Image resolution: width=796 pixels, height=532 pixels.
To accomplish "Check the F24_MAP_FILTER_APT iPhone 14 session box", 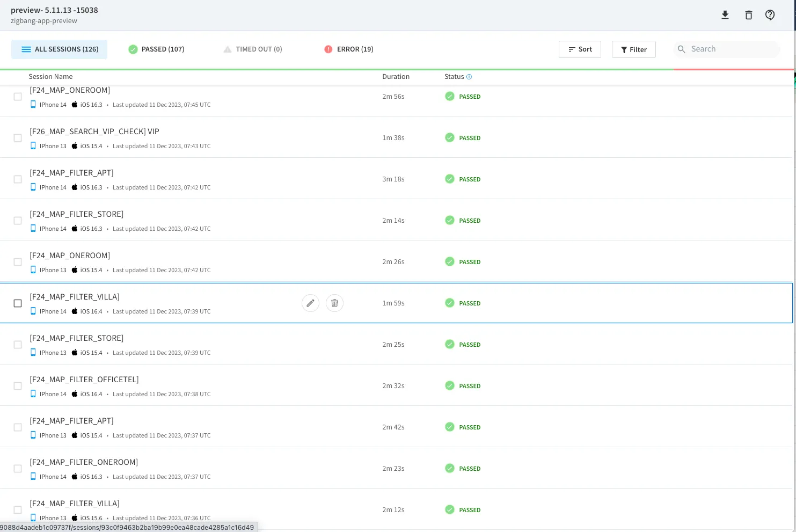I will tap(18, 179).
